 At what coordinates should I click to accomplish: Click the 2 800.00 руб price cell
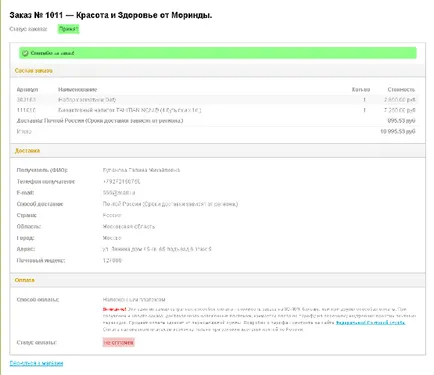399,100
